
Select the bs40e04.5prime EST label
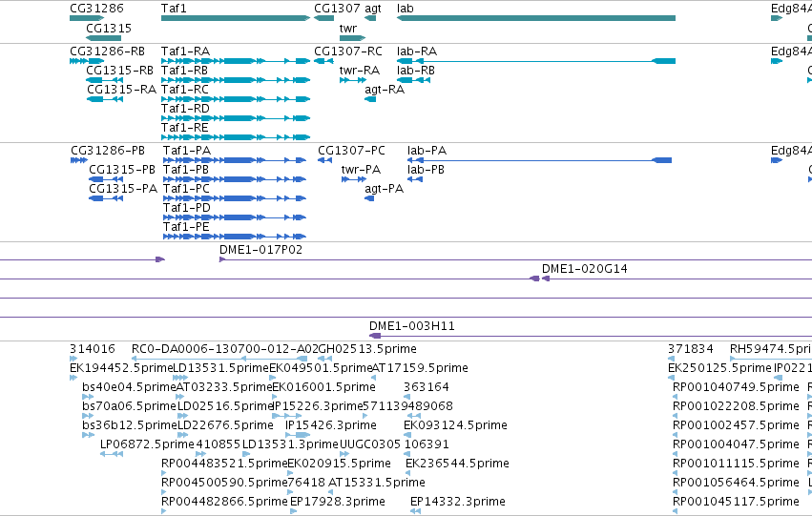tap(129, 387)
